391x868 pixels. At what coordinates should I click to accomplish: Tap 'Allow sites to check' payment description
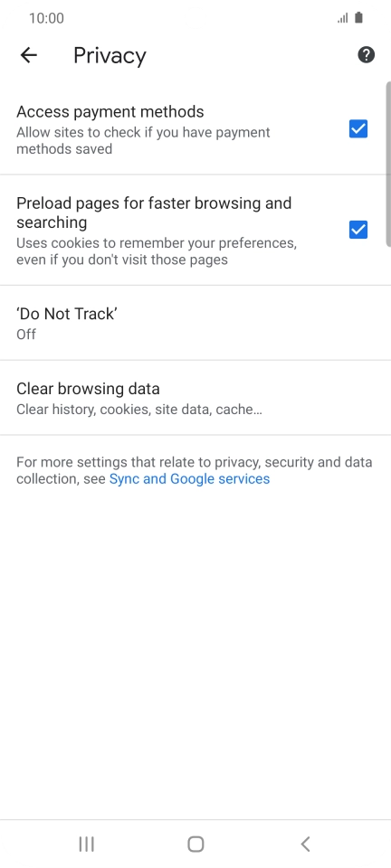click(x=143, y=141)
